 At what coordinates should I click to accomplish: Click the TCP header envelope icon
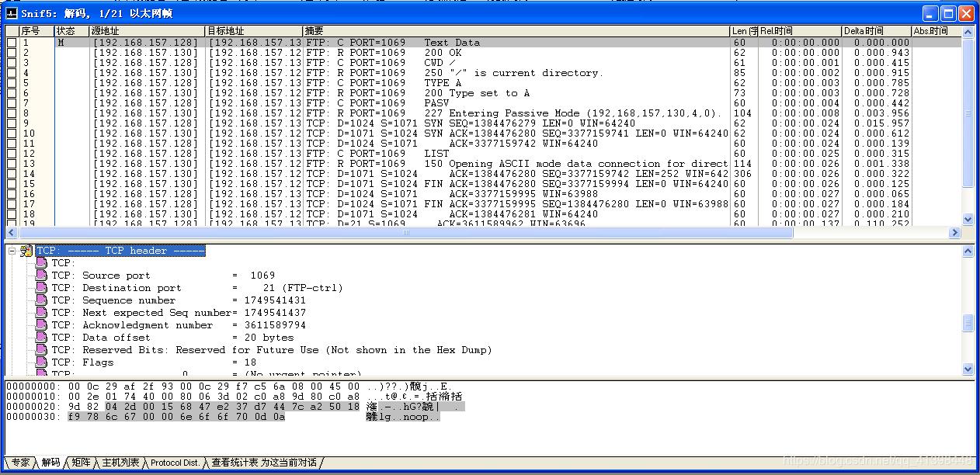pos(27,251)
